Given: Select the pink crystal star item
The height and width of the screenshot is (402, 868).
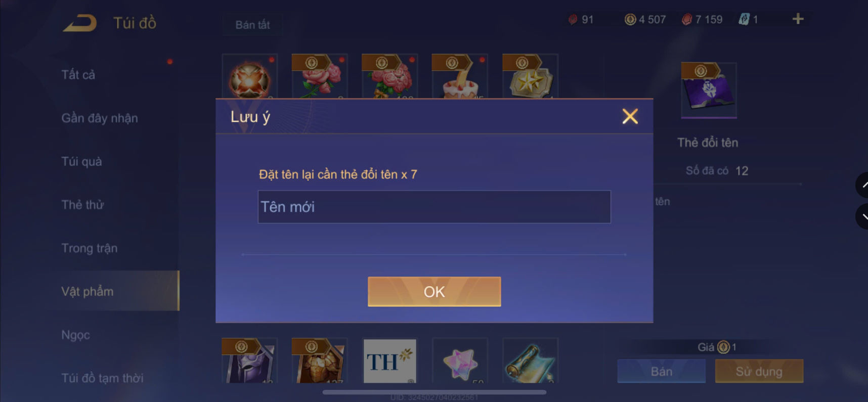Looking at the screenshot, I should 460,361.
